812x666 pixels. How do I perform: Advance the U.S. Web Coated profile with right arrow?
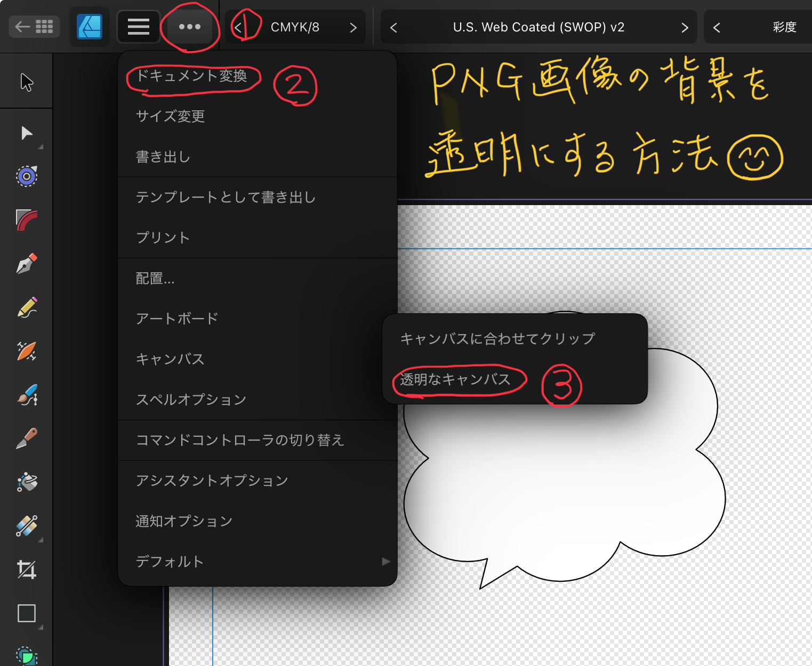(x=685, y=27)
